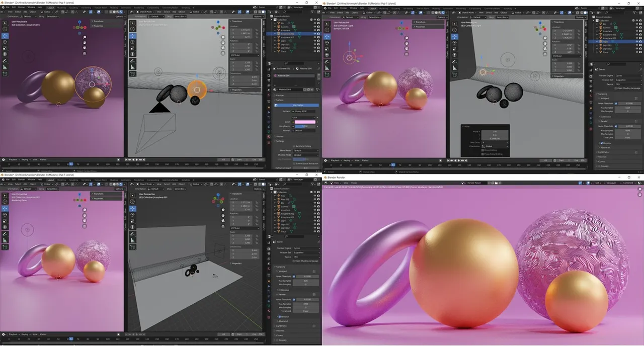Viewport: 644px width, 346px height.
Task: Click camera view icon in Rendering Done window's pink viewport
Action: [85, 220]
